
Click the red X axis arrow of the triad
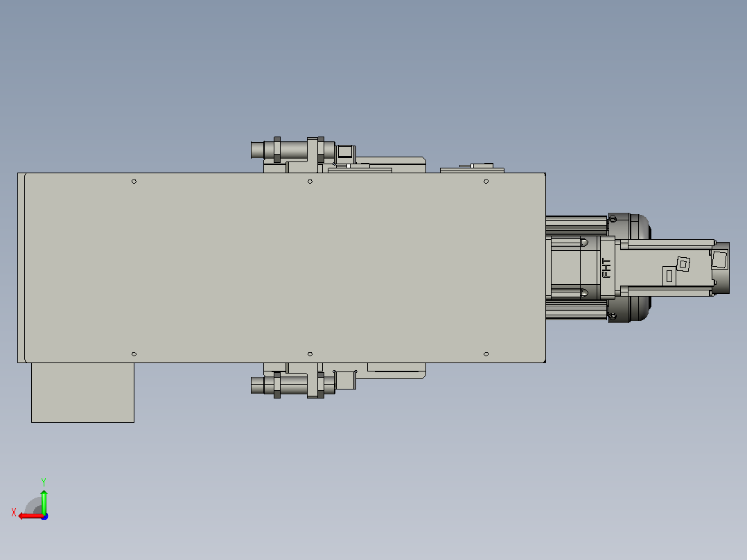(x=30, y=516)
